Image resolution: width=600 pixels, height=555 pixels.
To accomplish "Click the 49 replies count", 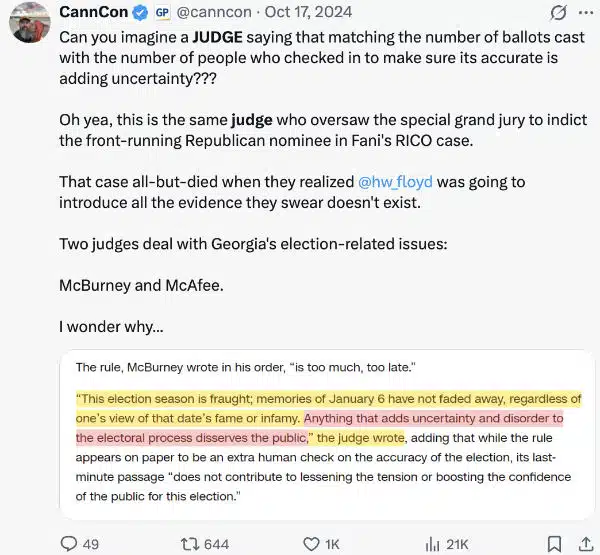I will 90,544.
